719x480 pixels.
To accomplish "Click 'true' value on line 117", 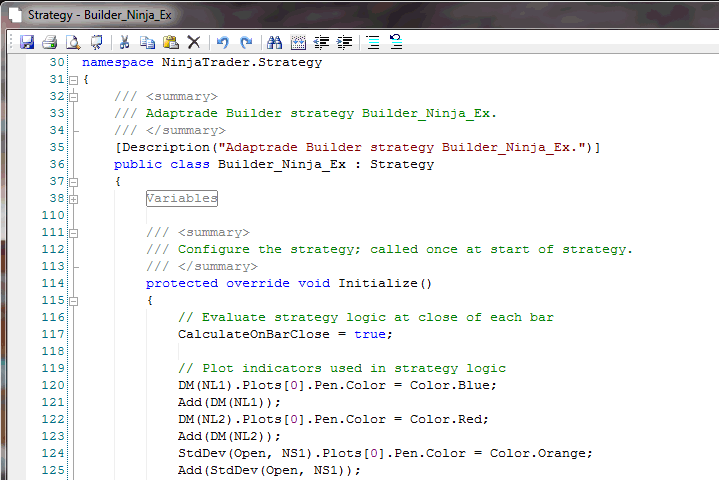I will click(370, 334).
